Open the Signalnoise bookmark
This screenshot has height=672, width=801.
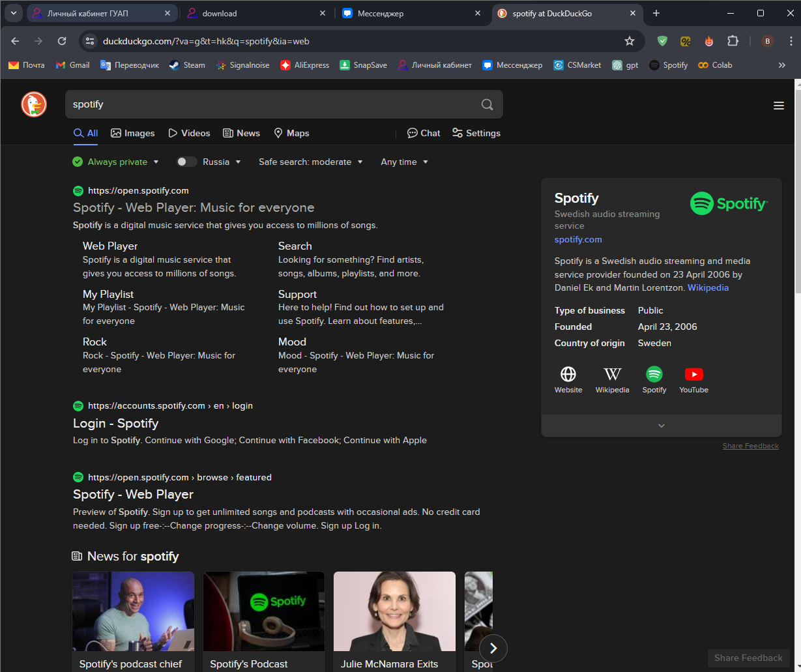click(x=243, y=65)
